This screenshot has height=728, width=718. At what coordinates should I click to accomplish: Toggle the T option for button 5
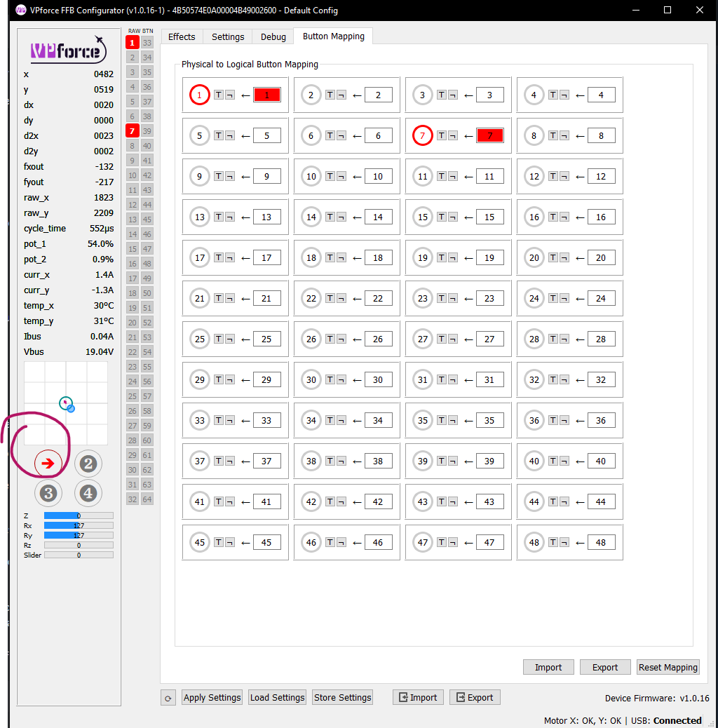(219, 135)
